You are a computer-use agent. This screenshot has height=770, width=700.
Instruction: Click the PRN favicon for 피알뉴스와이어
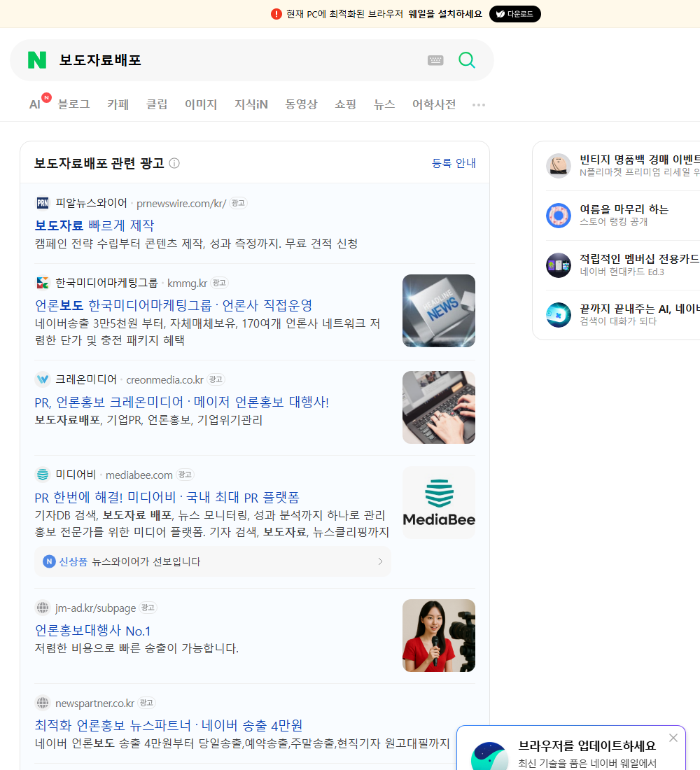(x=43, y=203)
